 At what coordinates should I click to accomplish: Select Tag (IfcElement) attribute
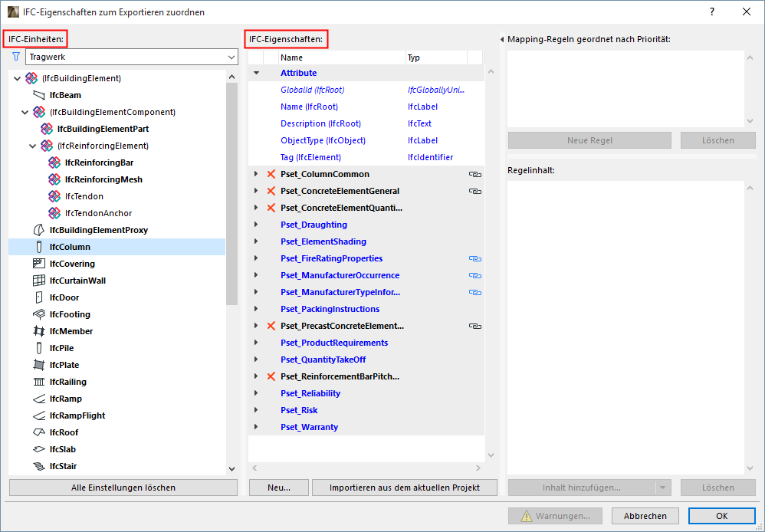(x=366, y=157)
